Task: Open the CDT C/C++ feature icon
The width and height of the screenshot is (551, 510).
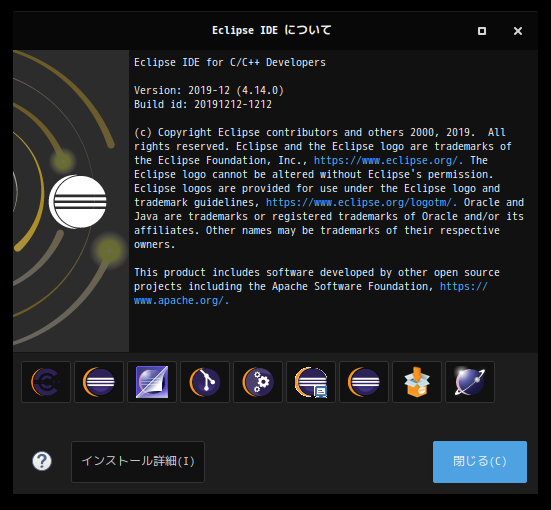Action: [x=46, y=382]
